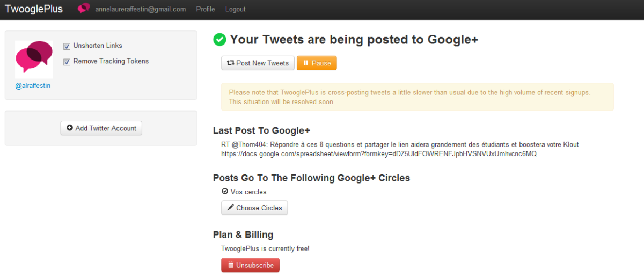Uncheck the Remove Tracking Tokens checkbox
Image resolution: width=644 pixels, height=278 pixels.
coord(67,62)
